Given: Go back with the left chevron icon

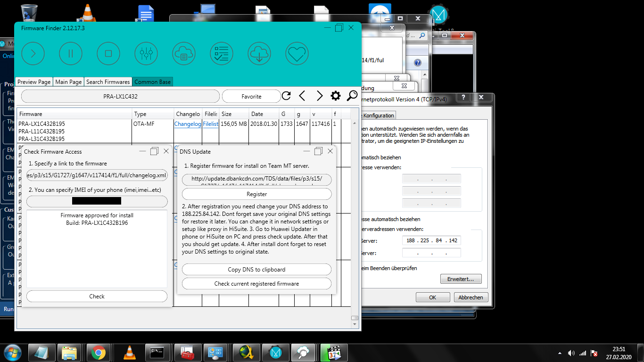Looking at the screenshot, I should (303, 96).
